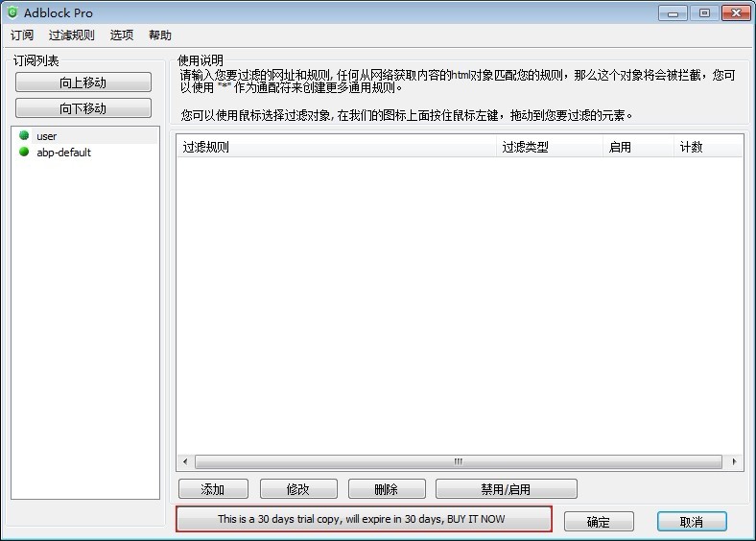Click the 修改 button

[298, 489]
